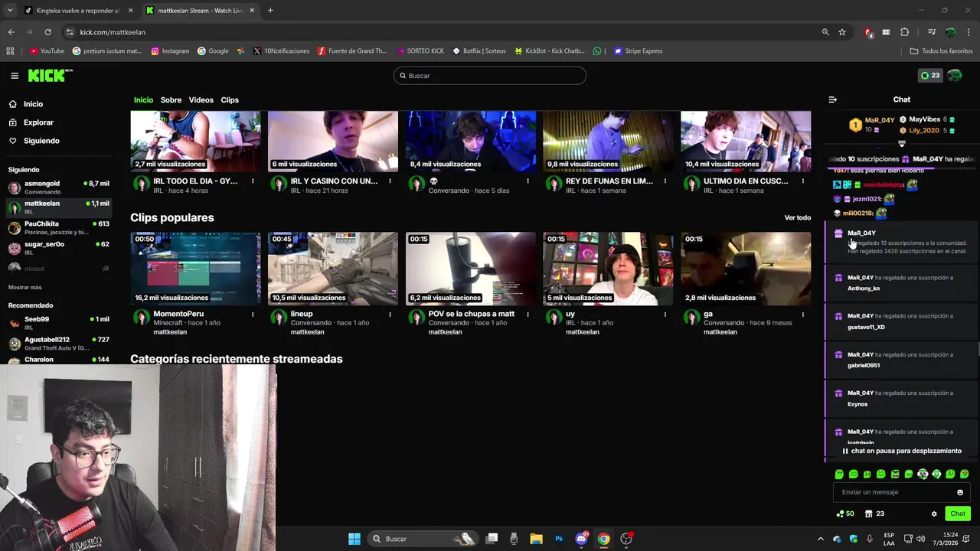Send message with the green Chat button
The height and width of the screenshot is (551, 980).
click(x=957, y=514)
